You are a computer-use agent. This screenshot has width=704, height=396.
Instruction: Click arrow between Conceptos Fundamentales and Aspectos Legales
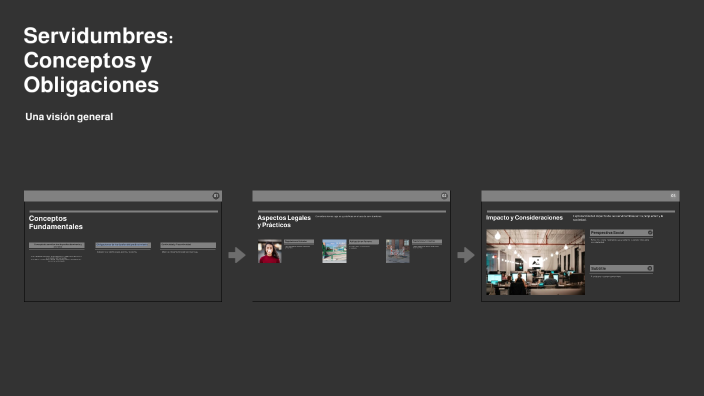pyautogui.click(x=237, y=255)
